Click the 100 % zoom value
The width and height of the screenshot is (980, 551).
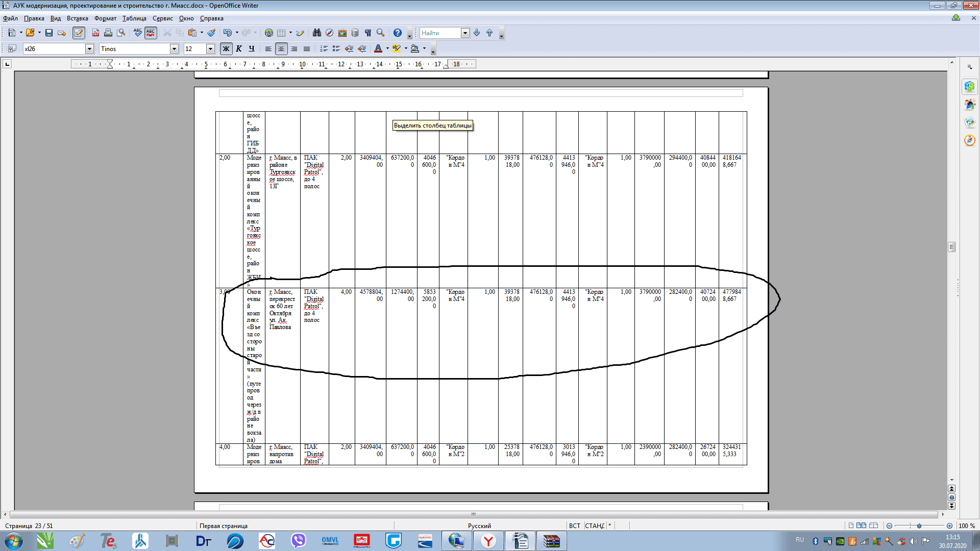coord(967,525)
